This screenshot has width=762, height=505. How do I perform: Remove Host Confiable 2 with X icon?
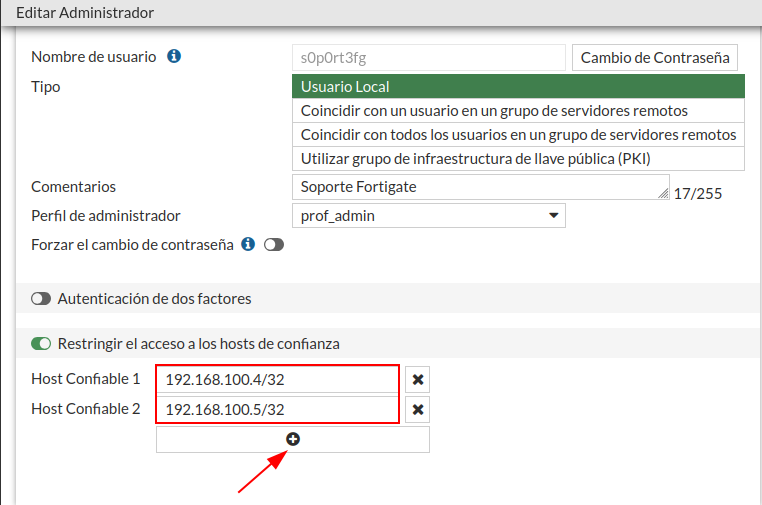click(x=418, y=409)
